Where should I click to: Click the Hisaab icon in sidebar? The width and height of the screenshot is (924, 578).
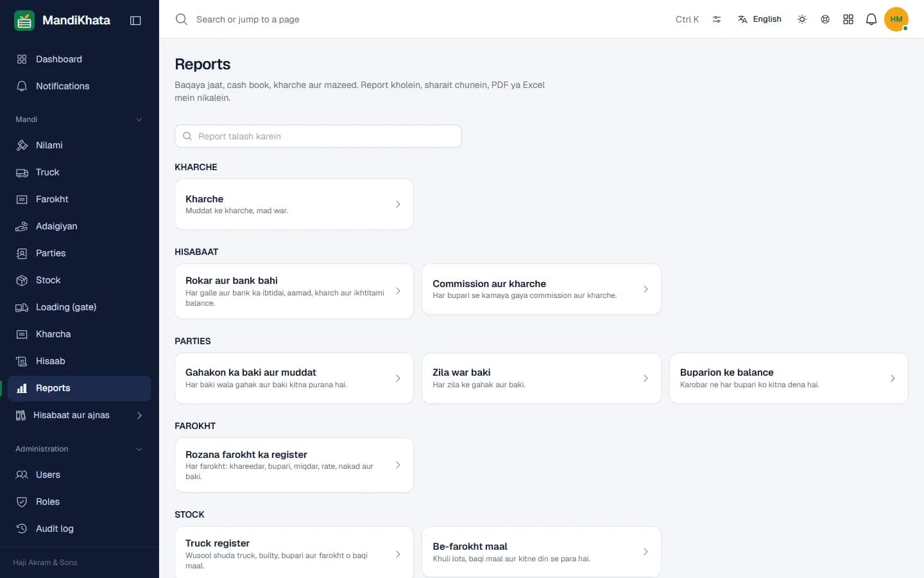(x=22, y=361)
